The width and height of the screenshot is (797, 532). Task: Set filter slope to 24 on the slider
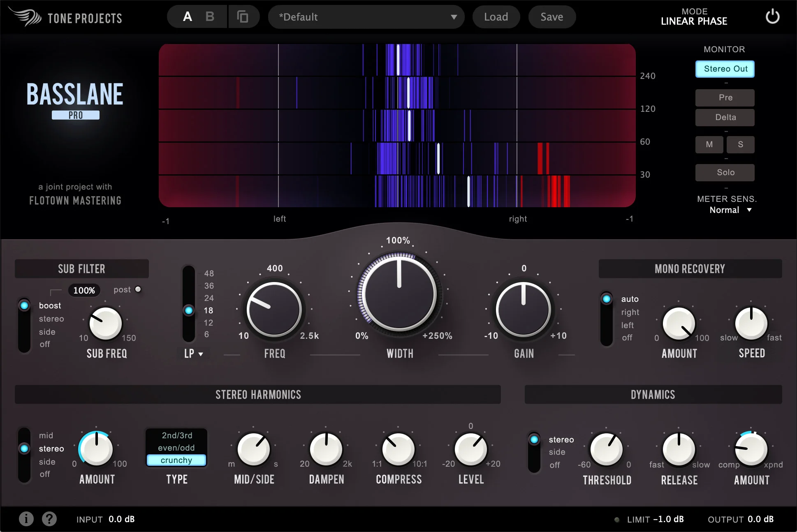coord(189,298)
